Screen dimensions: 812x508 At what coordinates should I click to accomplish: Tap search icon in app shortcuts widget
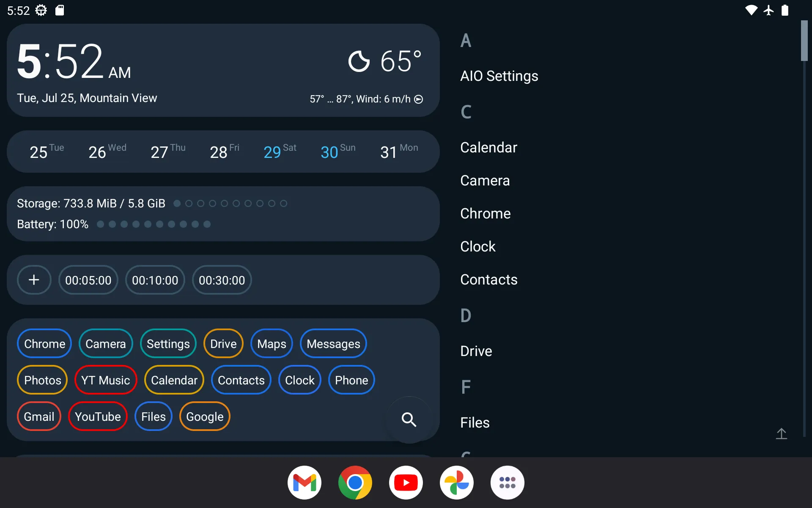[409, 419]
